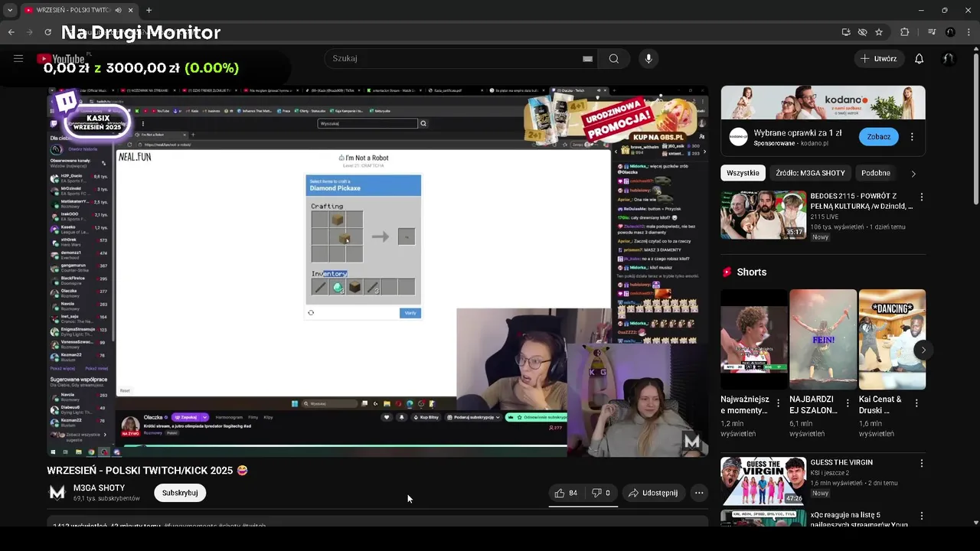Open browser extensions puzzle icon
Screen dimensions: 980x551
(x=905, y=32)
